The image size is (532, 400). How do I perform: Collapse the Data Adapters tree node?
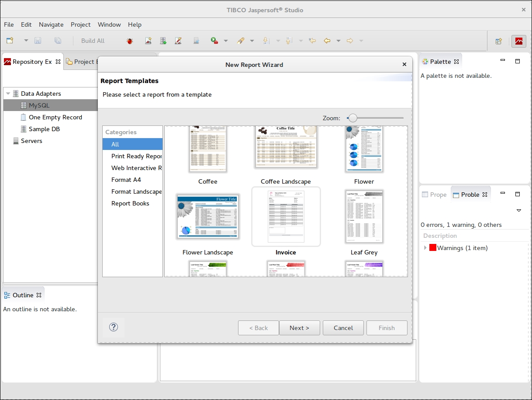pyautogui.click(x=8, y=94)
